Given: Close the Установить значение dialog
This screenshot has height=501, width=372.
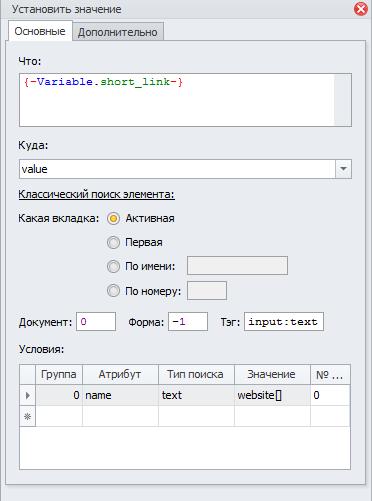Looking at the screenshot, I should (x=361, y=9).
